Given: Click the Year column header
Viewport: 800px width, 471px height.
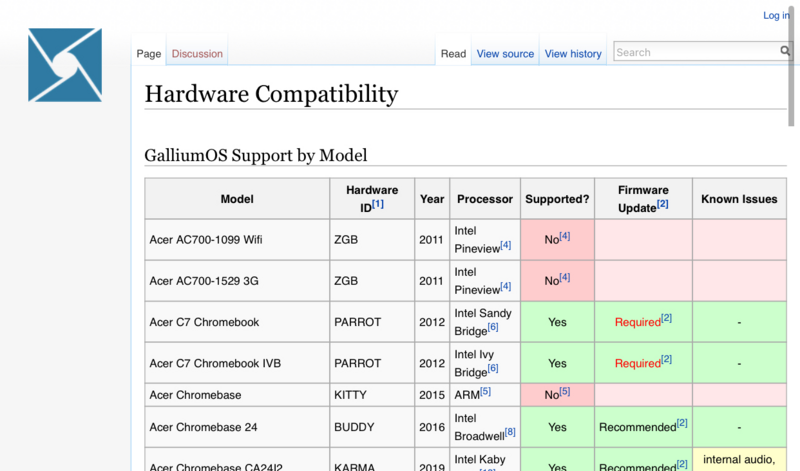Looking at the screenshot, I should click(x=432, y=199).
